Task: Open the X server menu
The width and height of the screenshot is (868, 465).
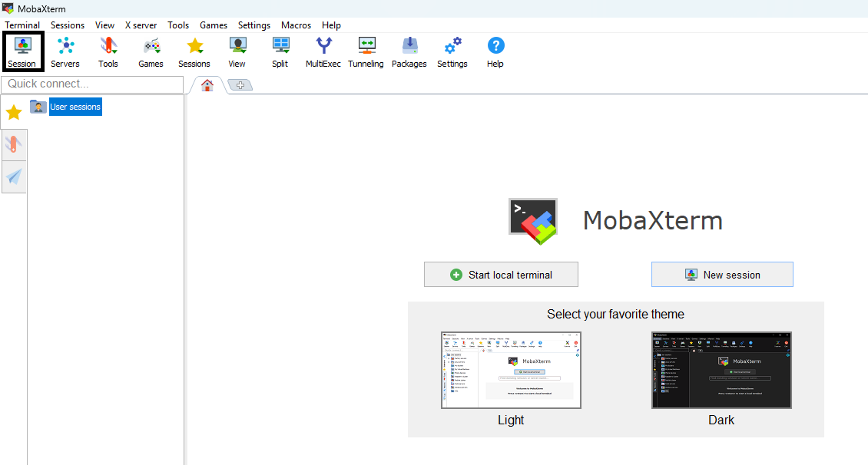Action: click(141, 25)
